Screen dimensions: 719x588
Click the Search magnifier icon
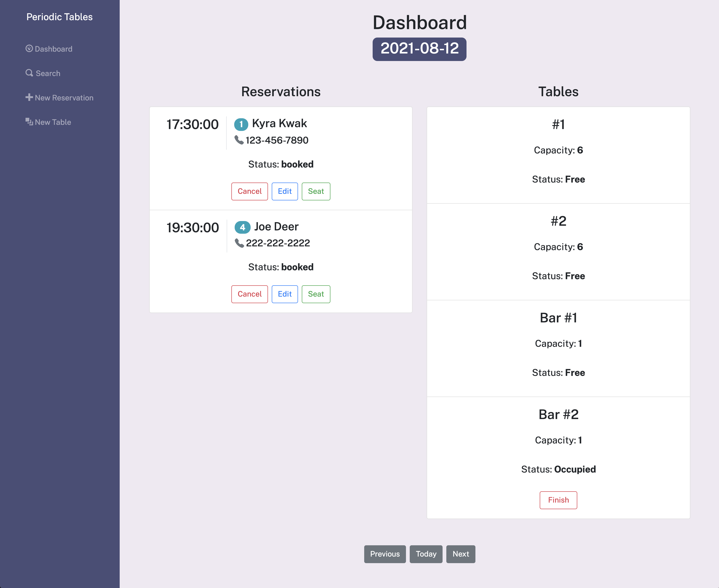point(29,73)
